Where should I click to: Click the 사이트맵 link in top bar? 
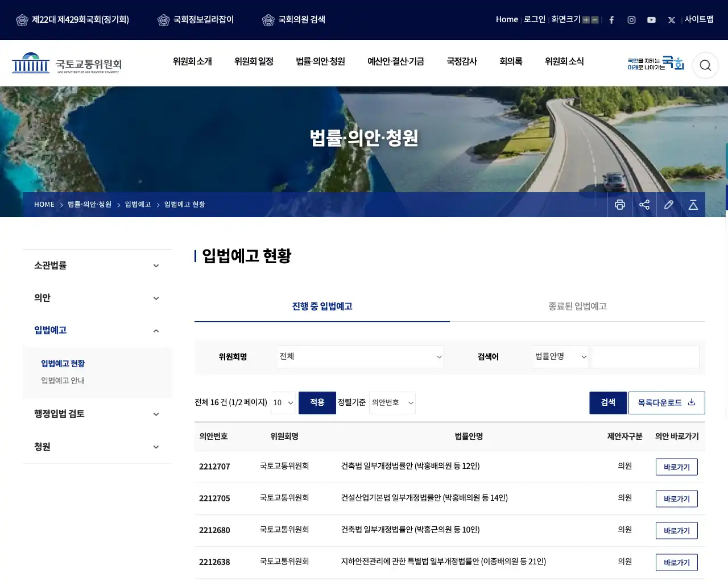(699, 19)
